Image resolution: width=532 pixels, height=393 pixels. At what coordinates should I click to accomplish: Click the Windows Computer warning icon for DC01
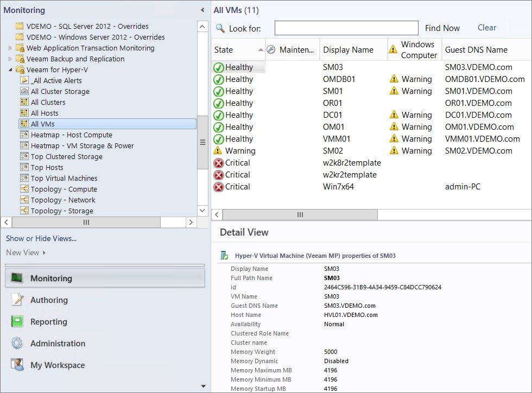394,115
